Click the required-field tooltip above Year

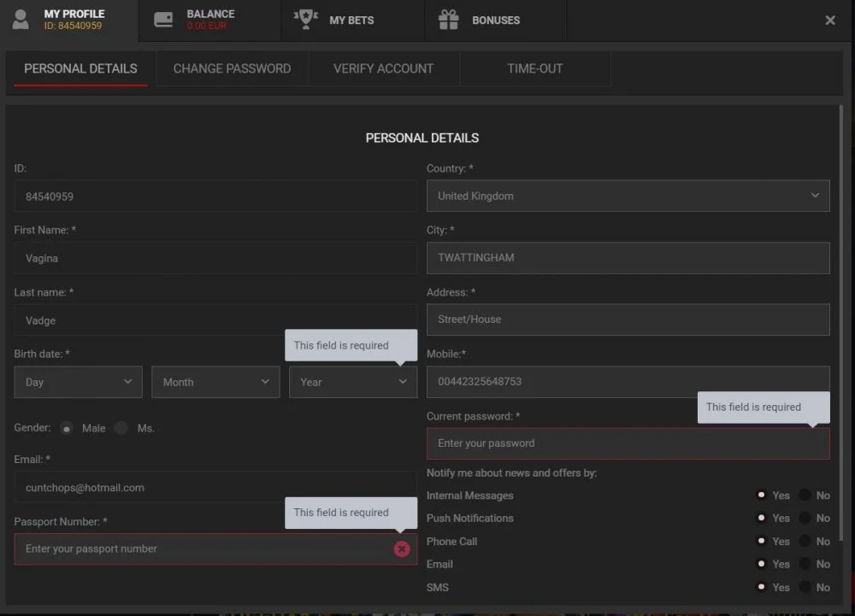click(x=351, y=345)
